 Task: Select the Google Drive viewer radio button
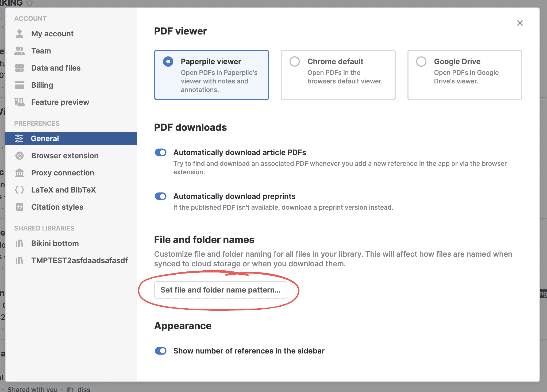pyautogui.click(x=421, y=62)
